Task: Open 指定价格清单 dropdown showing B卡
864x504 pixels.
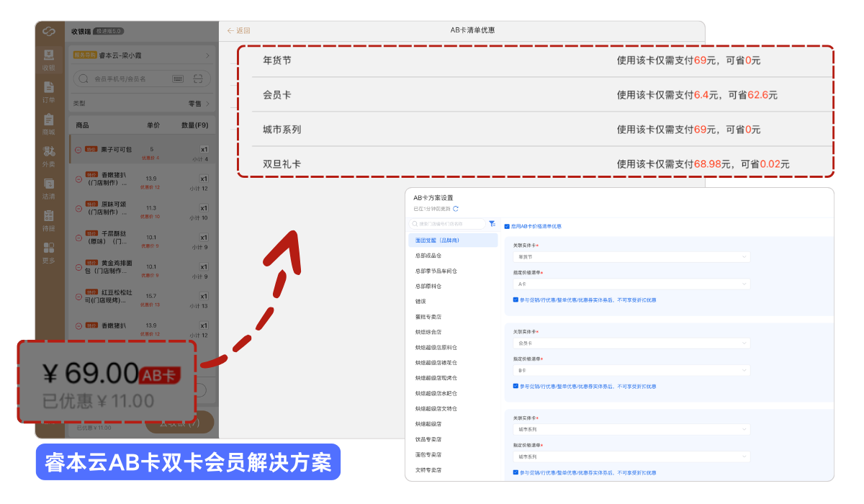Action: [631, 370]
